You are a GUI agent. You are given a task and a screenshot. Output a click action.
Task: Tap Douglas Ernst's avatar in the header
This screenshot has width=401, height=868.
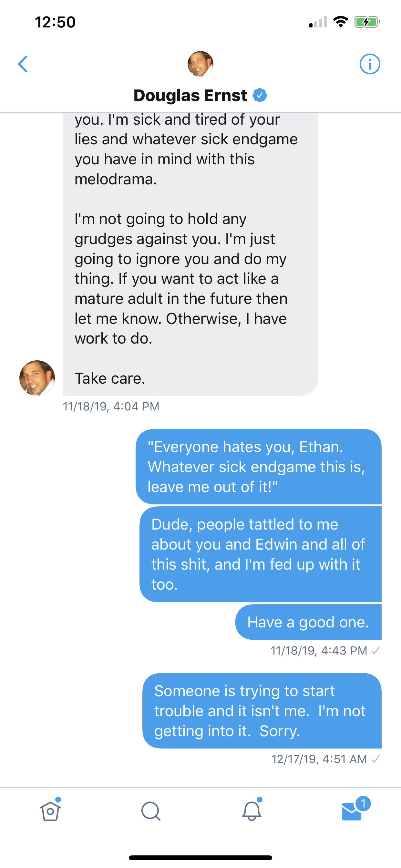pos(200,64)
